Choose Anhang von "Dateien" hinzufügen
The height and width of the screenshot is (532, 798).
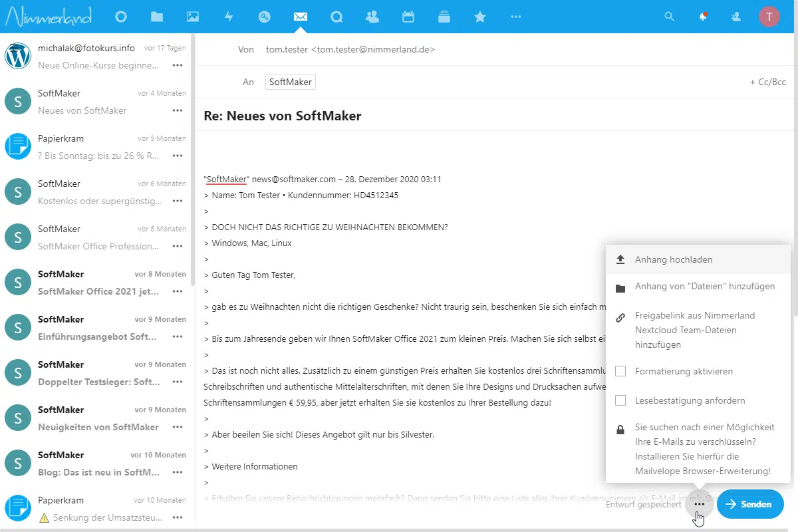click(698, 287)
